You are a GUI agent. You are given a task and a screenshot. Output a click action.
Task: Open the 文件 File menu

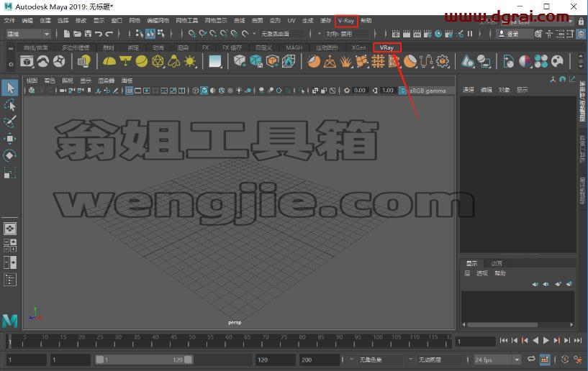point(9,21)
